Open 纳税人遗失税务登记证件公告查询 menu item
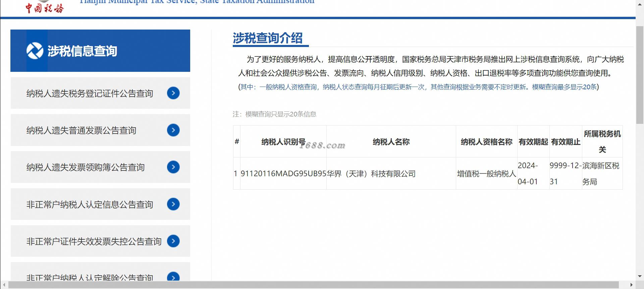The width and height of the screenshot is (644, 289). [x=100, y=93]
